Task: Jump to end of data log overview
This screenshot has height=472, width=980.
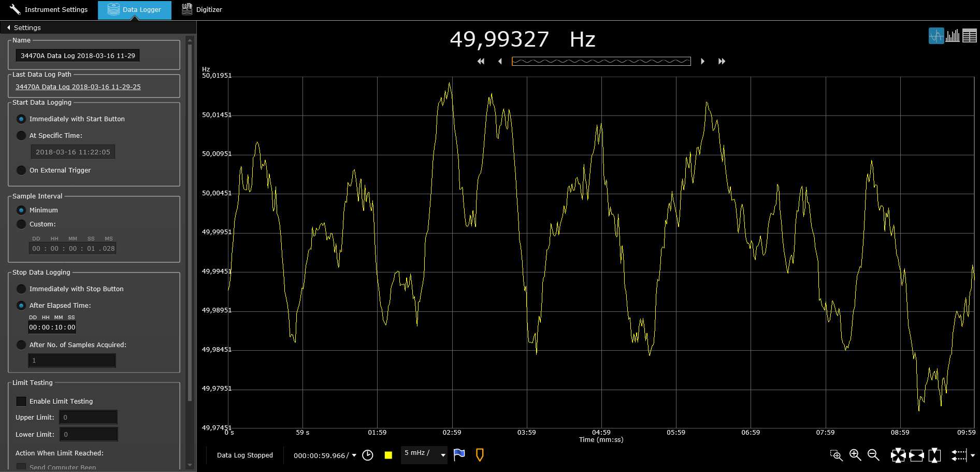Action: pos(722,61)
